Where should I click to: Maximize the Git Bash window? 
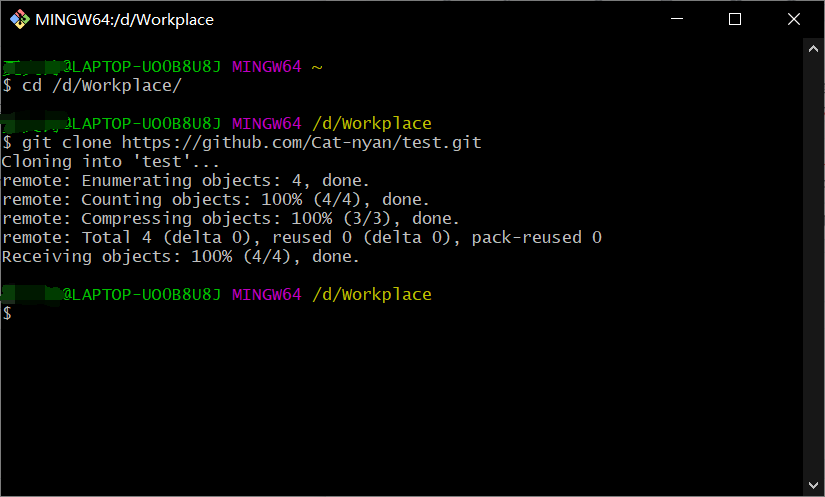pos(735,19)
